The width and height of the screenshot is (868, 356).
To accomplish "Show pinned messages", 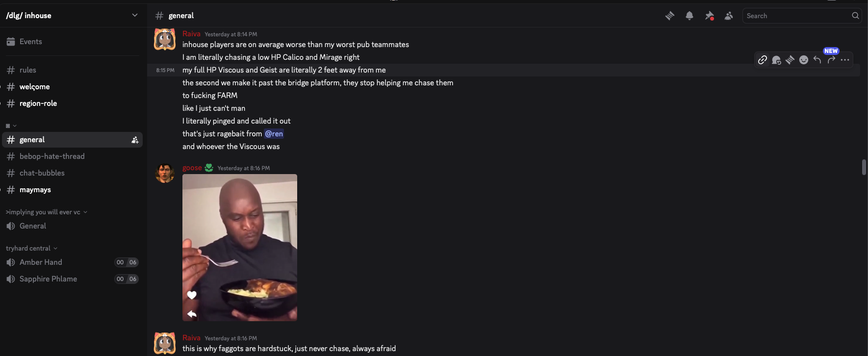I will click(x=709, y=16).
